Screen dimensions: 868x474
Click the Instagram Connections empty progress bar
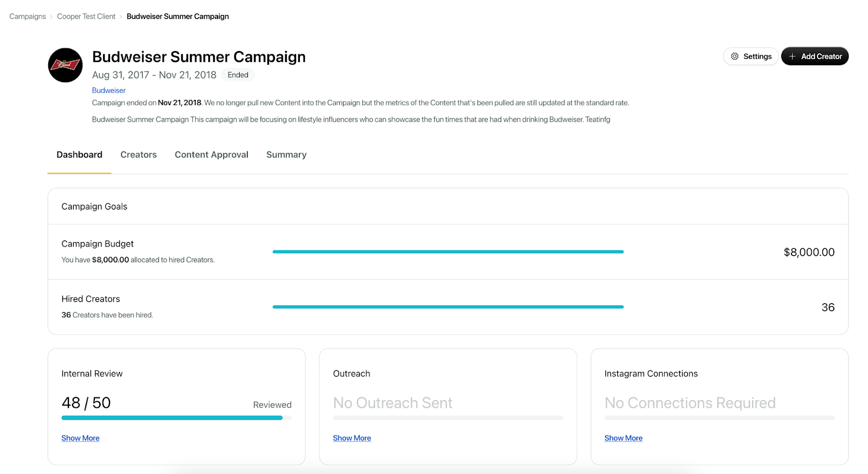click(719, 418)
